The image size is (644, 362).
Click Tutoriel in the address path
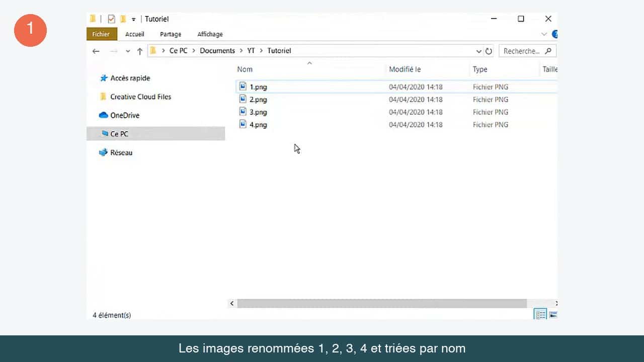279,51
